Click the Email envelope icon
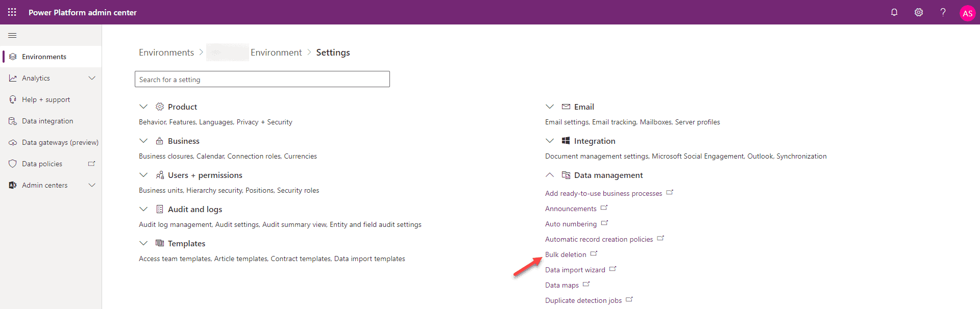 pos(566,107)
